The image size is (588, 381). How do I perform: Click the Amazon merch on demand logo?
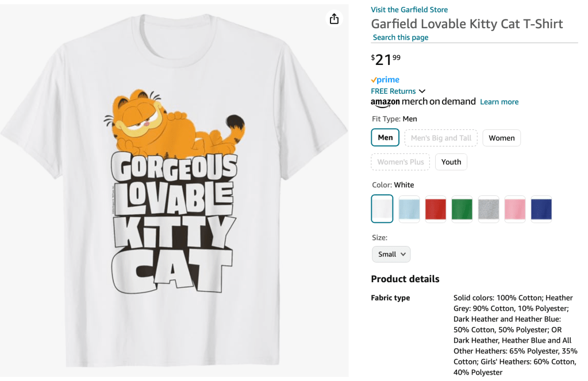423,102
